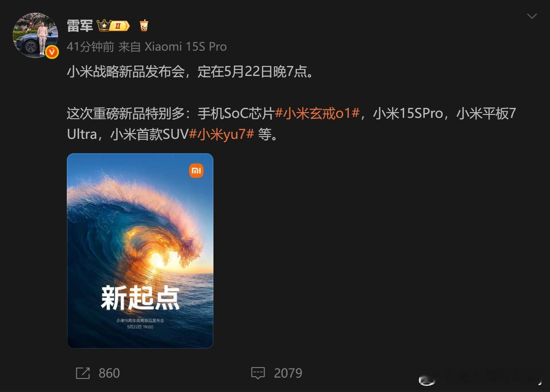
Task: Open the #小米玄戒o1# hashtag topic
Action: pyautogui.click(x=317, y=114)
